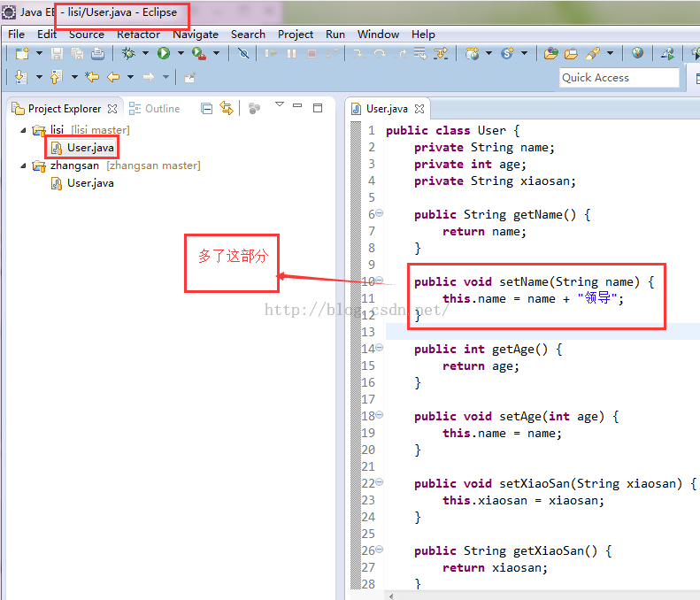
Task: Click the Last Edit Location icon
Action: coord(92,77)
